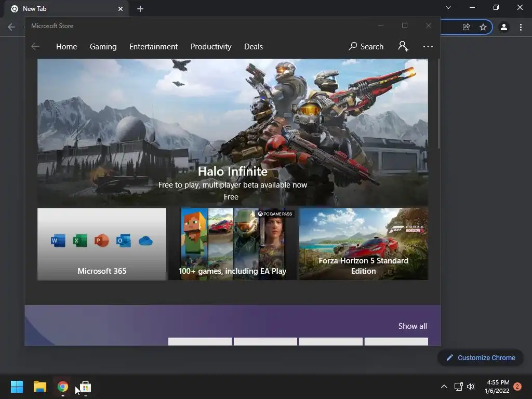Open the notification badge showing 2
Image resolution: width=532 pixels, height=399 pixels.
pos(517,387)
